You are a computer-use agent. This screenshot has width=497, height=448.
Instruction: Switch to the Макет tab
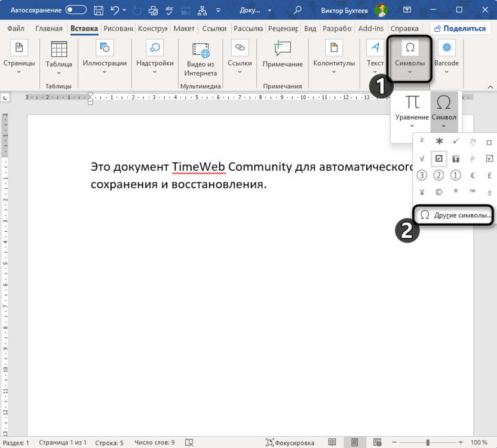[x=184, y=29]
